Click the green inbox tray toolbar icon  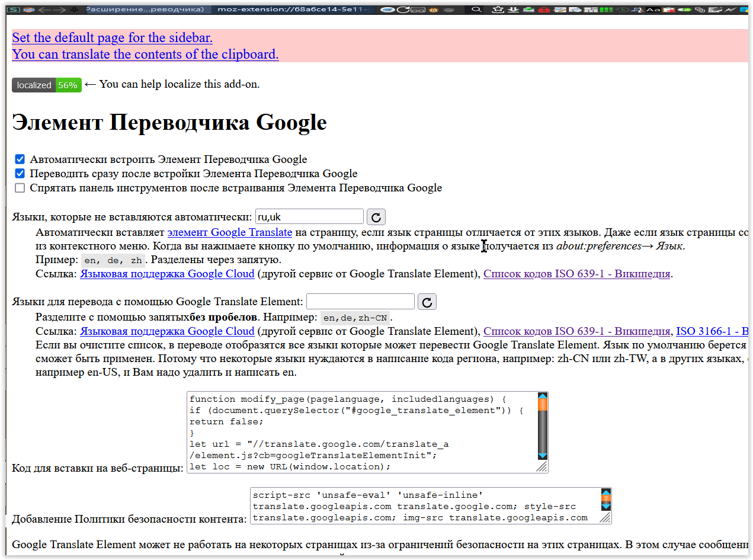pyautogui.click(x=528, y=9)
